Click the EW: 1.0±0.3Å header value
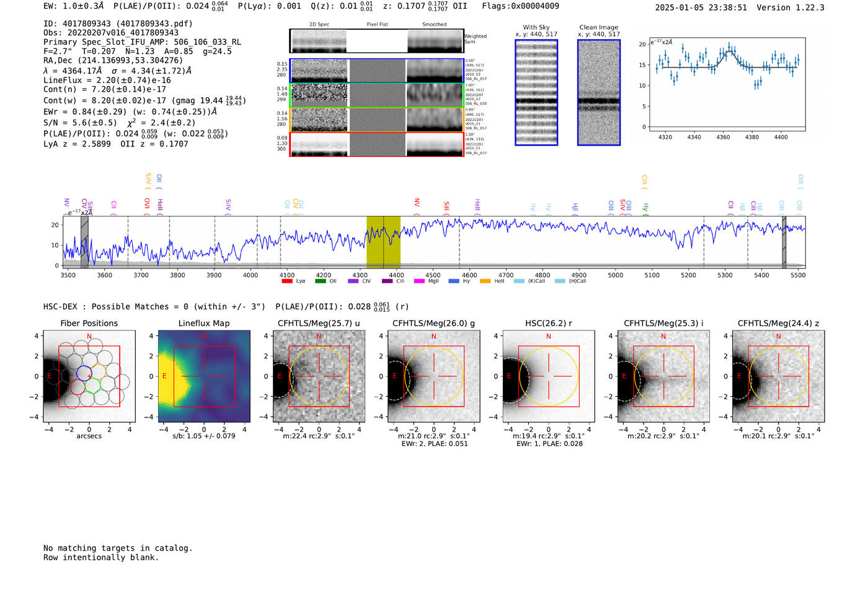868x591 pixels. coord(74,6)
